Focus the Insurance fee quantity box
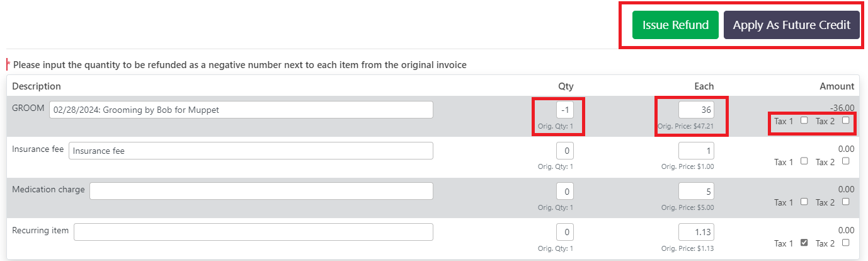This screenshot has width=868, height=261. point(565,151)
